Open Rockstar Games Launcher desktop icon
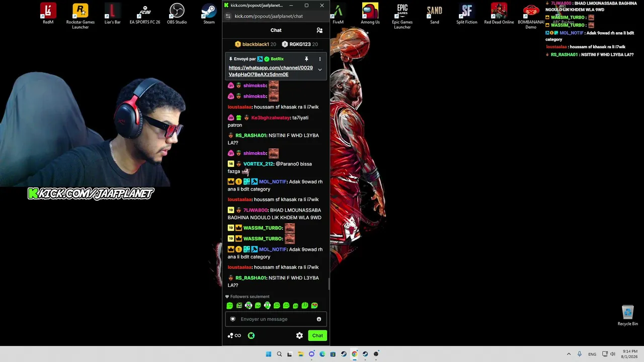 pyautogui.click(x=80, y=16)
